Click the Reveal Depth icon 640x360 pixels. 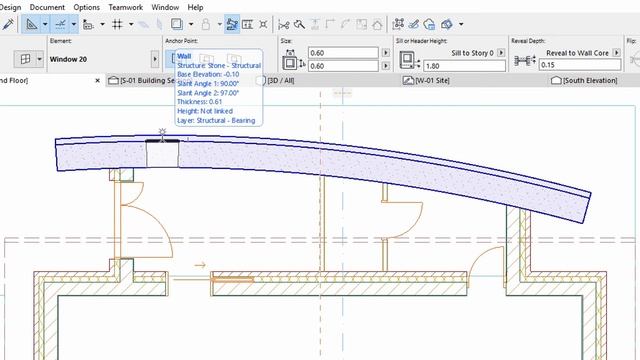524,61
